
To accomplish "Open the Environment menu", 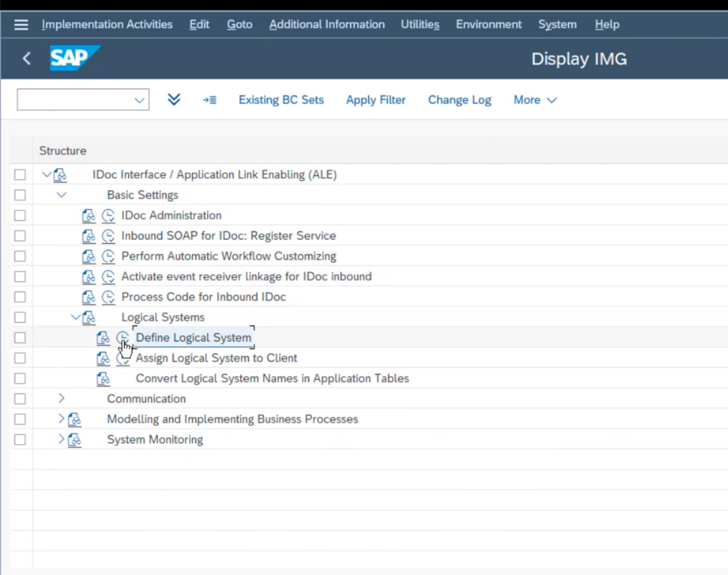I will point(489,24).
